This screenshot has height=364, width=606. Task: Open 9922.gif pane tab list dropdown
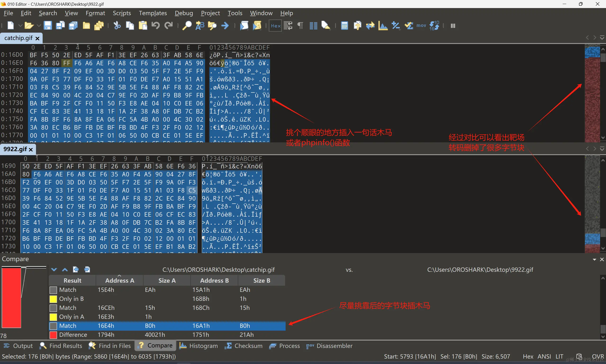pyautogui.click(x=602, y=149)
